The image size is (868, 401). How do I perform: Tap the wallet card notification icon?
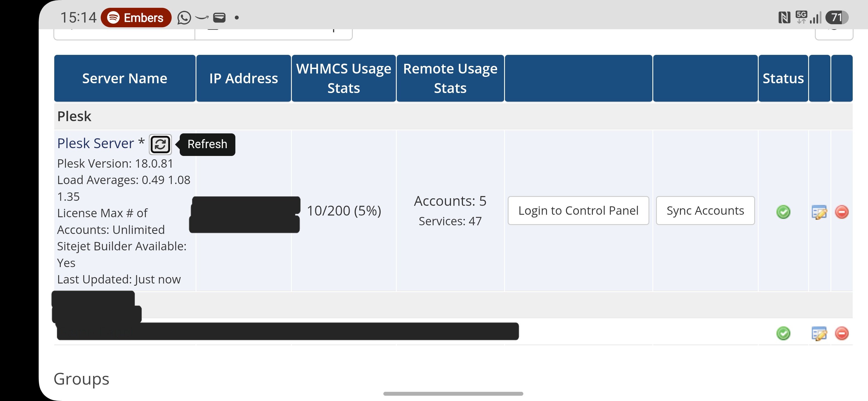point(219,18)
